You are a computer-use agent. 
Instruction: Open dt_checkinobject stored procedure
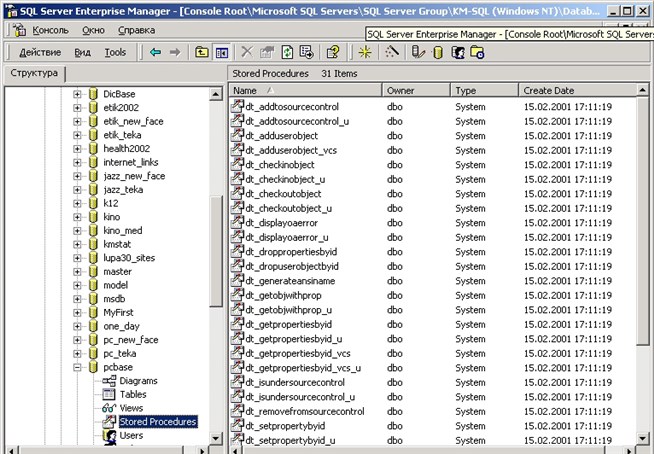[280, 164]
